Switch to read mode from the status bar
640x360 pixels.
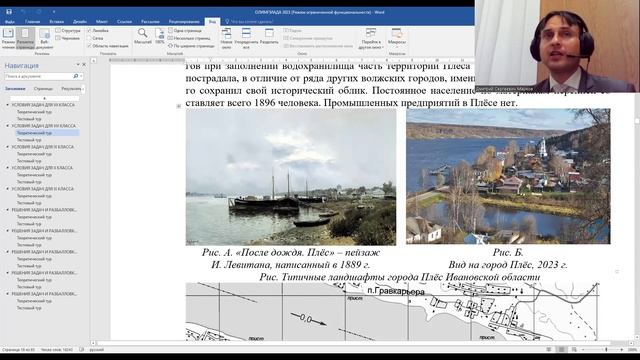(x=549, y=350)
